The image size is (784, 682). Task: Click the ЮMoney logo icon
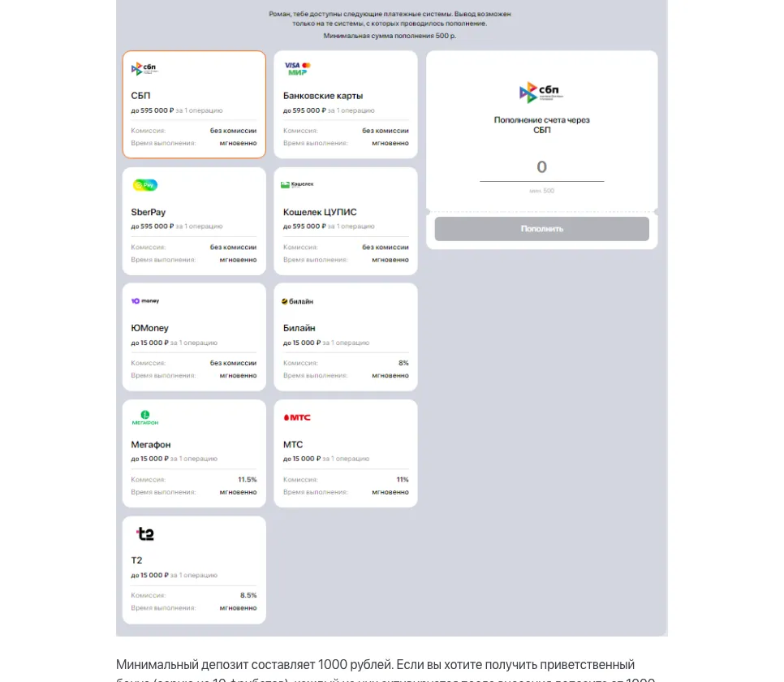pyautogui.click(x=145, y=300)
